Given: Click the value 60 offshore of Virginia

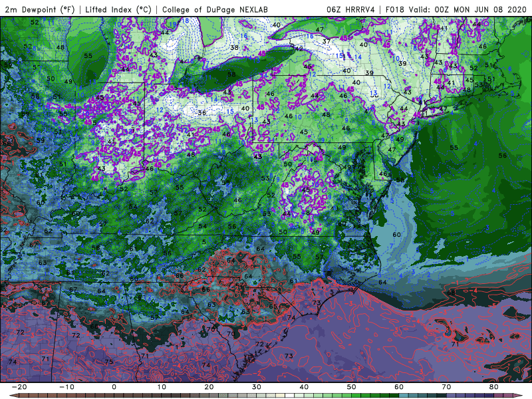Looking at the screenshot, I should click(396, 235).
